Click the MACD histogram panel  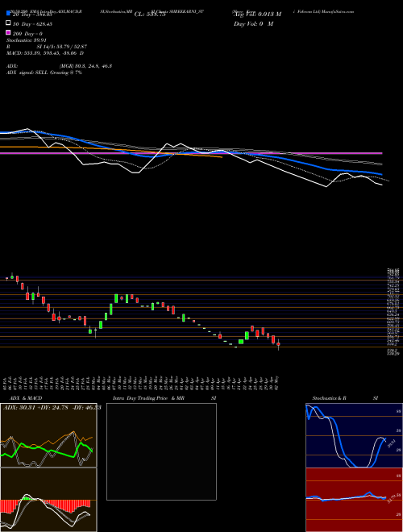[x=48, y=500]
